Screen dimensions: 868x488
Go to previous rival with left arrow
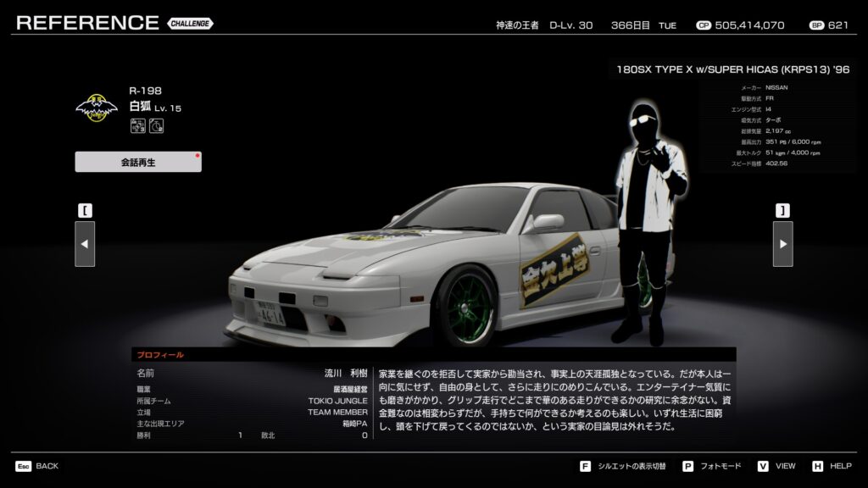click(85, 244)
